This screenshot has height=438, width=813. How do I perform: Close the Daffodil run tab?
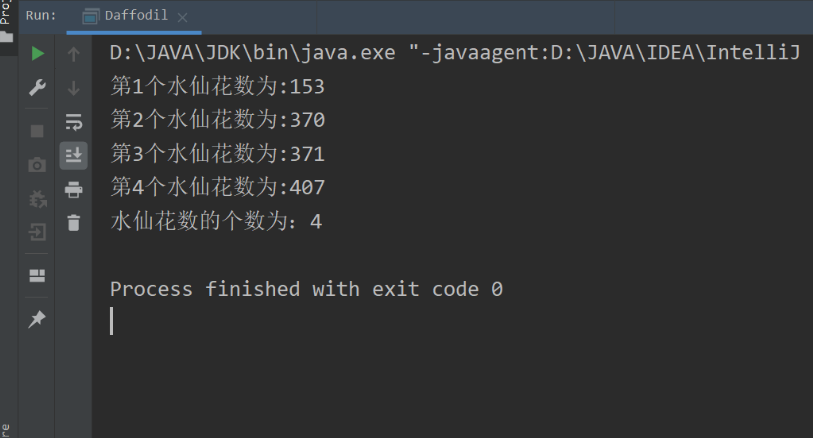(x=183, y=18)
